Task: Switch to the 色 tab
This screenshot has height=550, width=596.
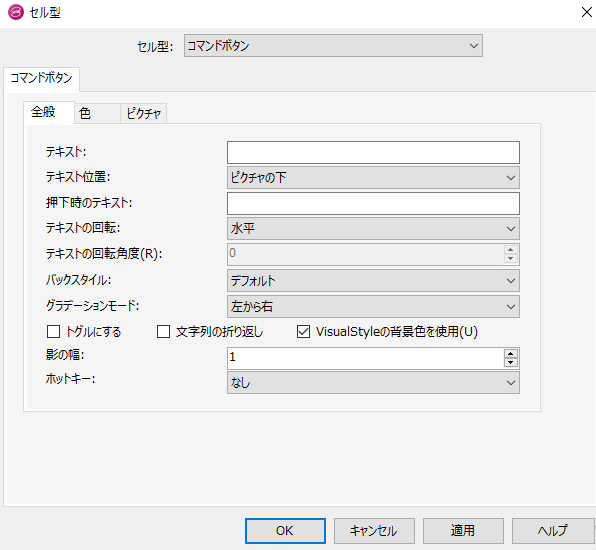Action: [97, 113]
